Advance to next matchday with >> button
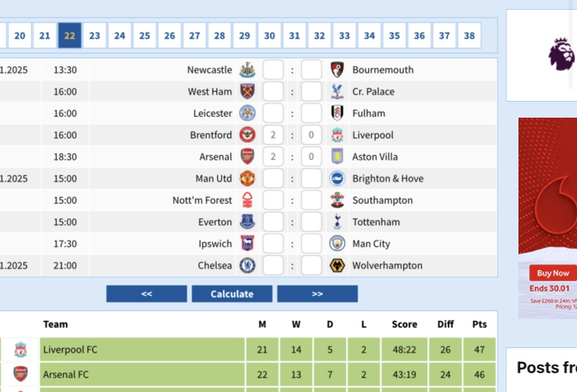The width and height of the screenshot is (577, 392). tap(317, 294)
